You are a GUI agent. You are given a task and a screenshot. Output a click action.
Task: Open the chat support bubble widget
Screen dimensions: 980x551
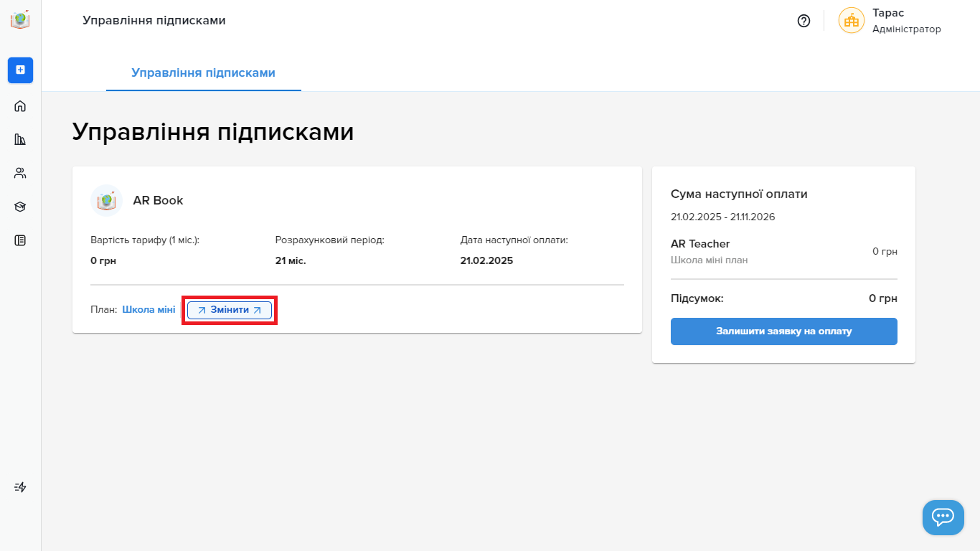pyautogui.click(x=943, y=517)
